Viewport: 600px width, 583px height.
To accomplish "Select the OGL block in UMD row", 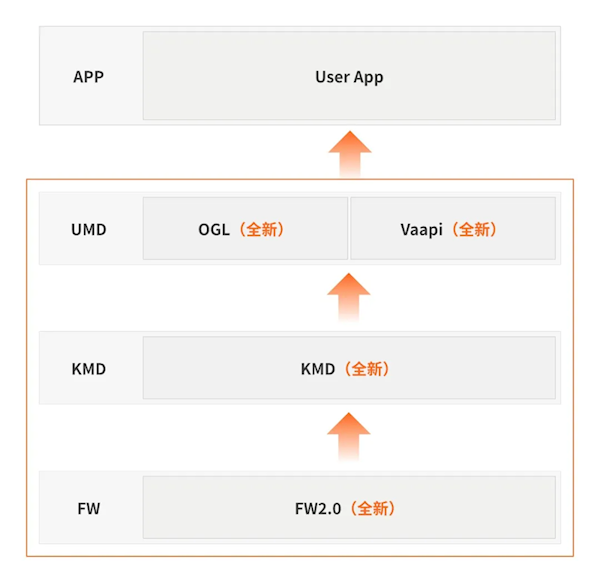I will tap(245, 229).
